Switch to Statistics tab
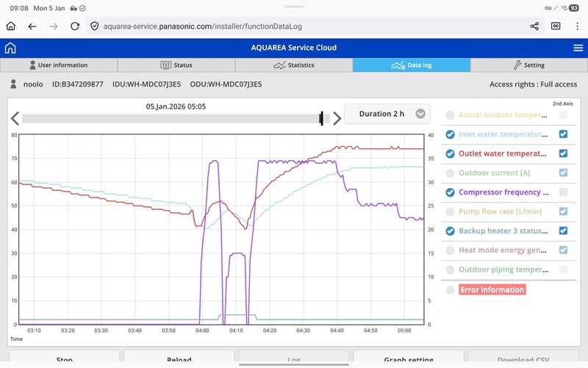 coord(294,65)
